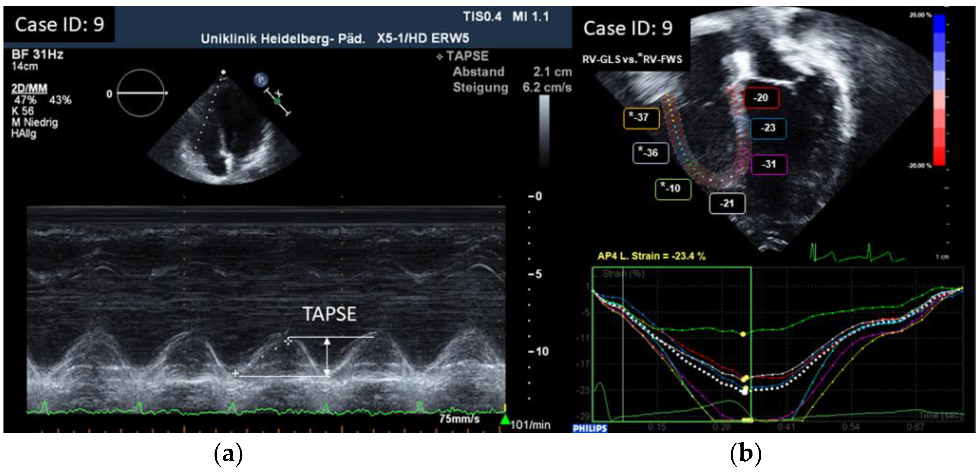Click the TAPSE measurement heading
This screenshot has width=980, height=472.
467,56
